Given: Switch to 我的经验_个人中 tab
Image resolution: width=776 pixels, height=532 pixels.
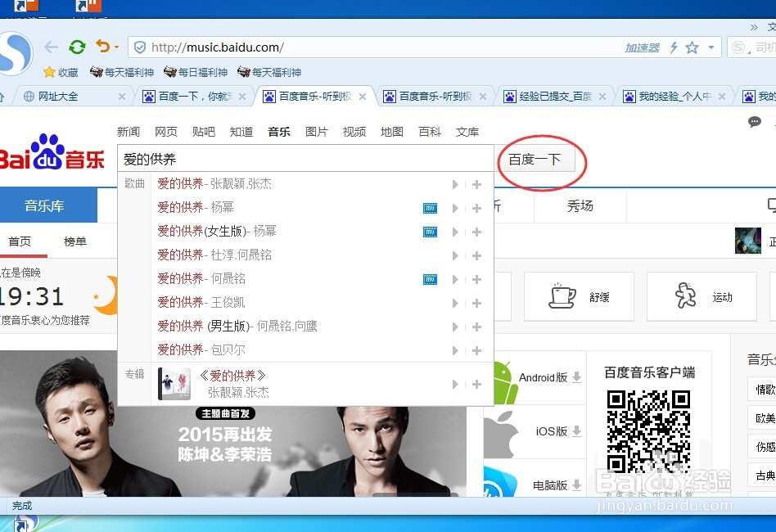Looking at the screenshot, I should [675, 97].
